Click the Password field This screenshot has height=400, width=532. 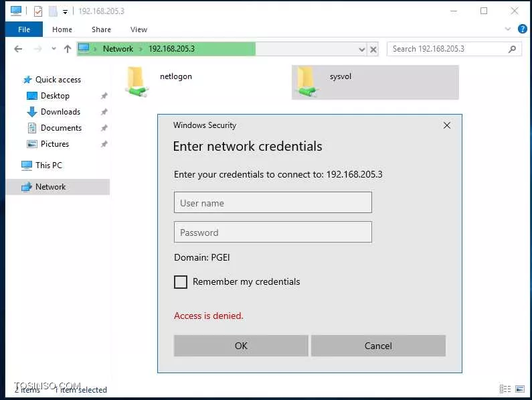(273, 232)
